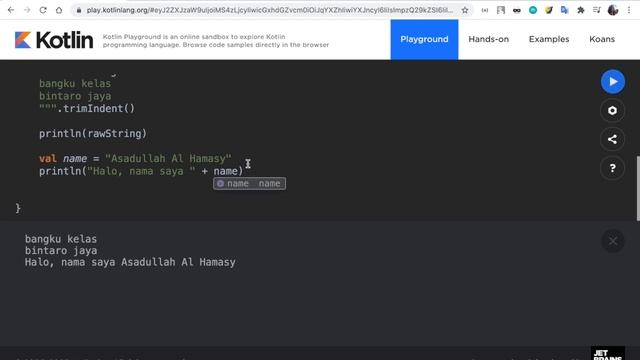Reload the page
The image size is (640, 360).
pyautogui.click(x=43, y=10)
